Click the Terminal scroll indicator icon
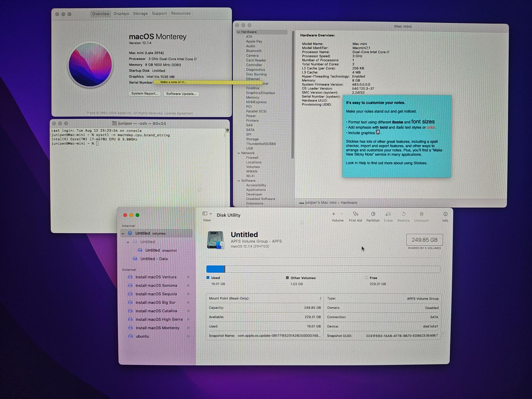The image size is (532, 399). click(228, 130)
